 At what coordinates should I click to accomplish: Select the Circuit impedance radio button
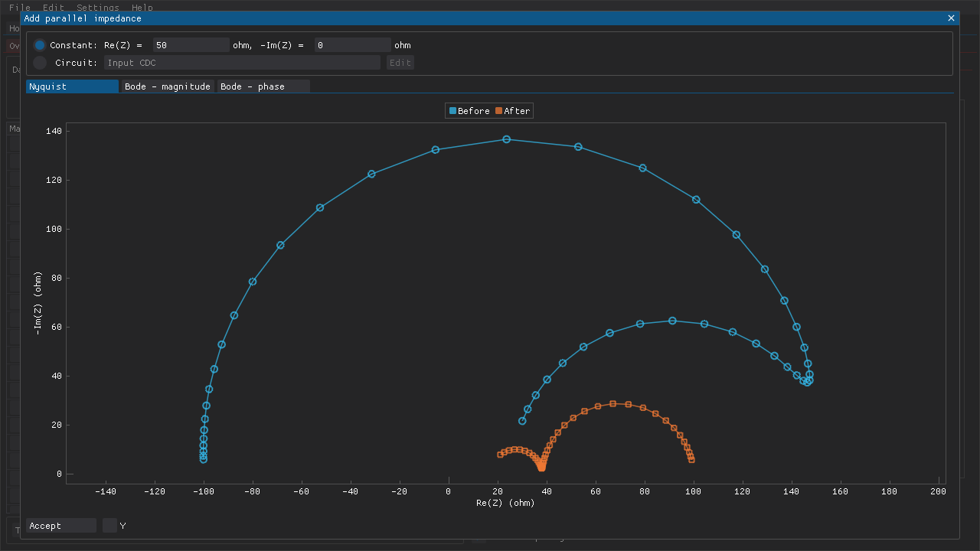[40, 63]
